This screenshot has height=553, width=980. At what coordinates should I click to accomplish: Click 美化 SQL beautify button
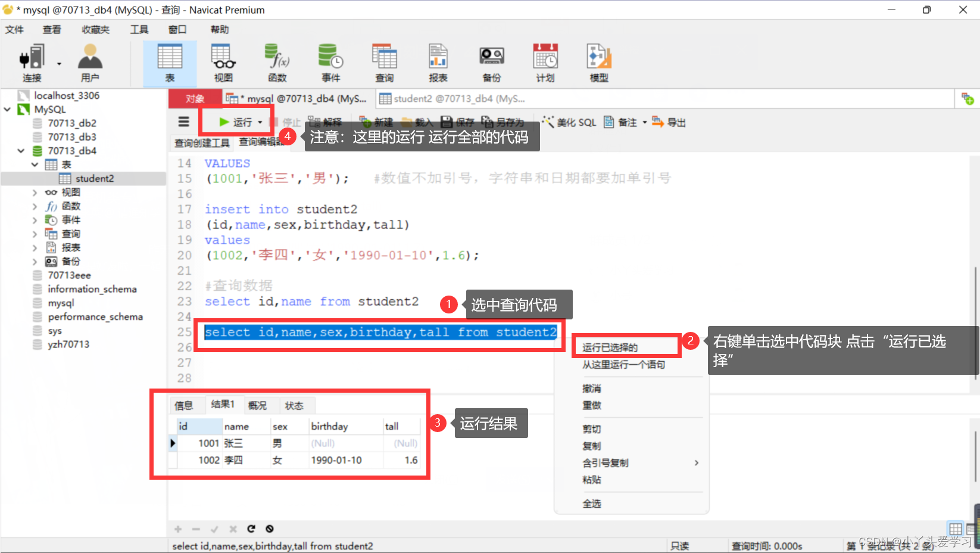click(569, 122)
